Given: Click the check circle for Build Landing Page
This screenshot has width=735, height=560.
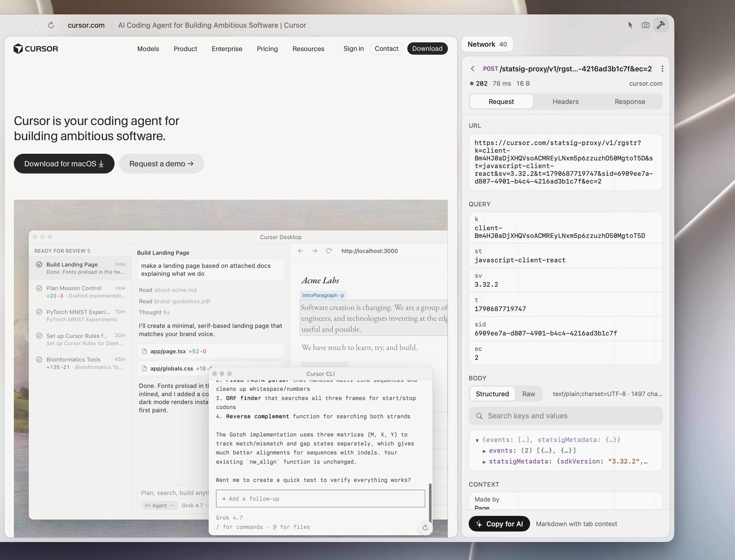Looking at the screenshot, I should click(x=39, y=264).
